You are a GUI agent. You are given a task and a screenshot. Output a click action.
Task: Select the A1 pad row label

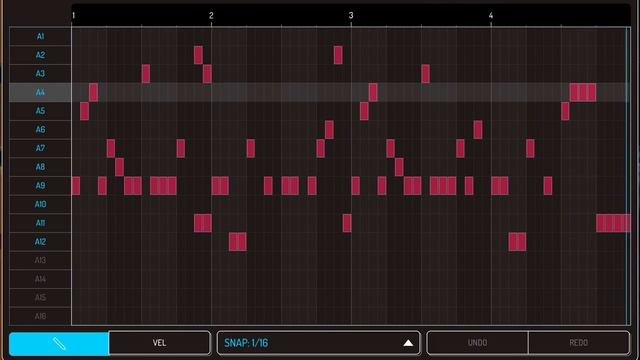coord(40,36)
